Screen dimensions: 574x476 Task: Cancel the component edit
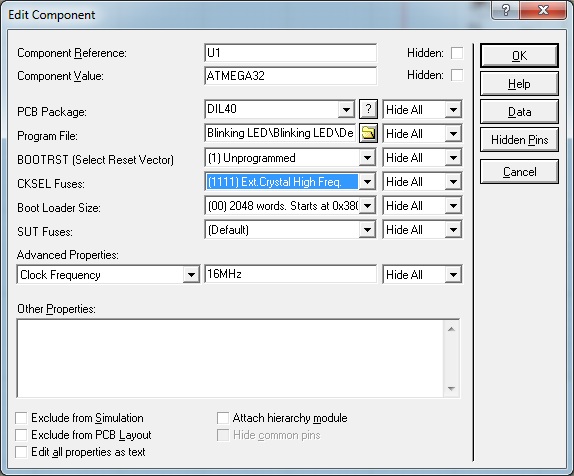[x=519, y=171]
